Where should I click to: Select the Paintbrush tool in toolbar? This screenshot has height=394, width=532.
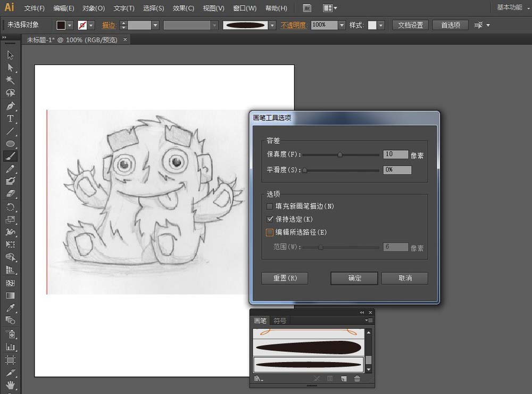tap(10, 156)
